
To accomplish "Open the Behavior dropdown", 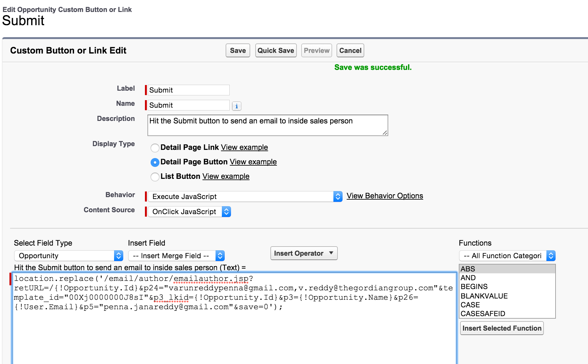I will tap(245, 196).
